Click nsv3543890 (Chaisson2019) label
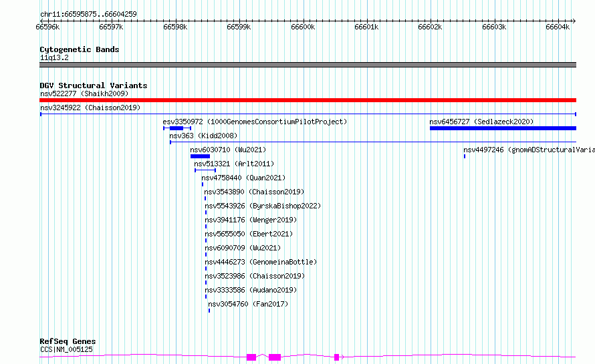This screenshot has height=364, width=595. (x=254, y=192)
